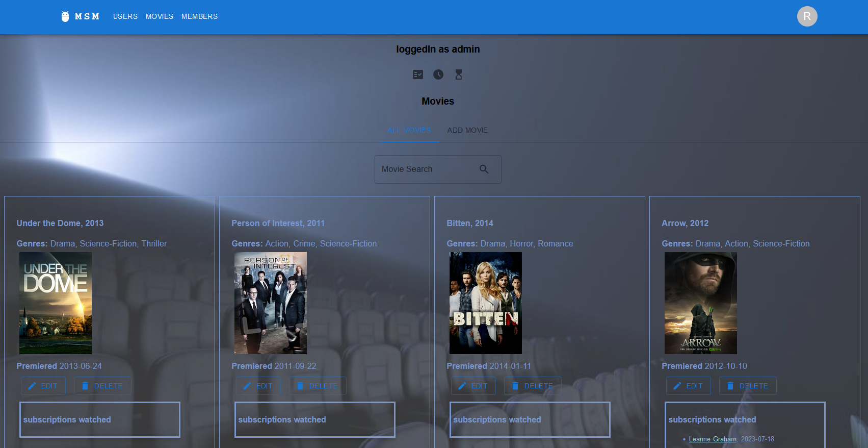Click Person of Interest's 'subscriptions watched' box
Viewport: 868px width, 448px height.
pos(315,419)
